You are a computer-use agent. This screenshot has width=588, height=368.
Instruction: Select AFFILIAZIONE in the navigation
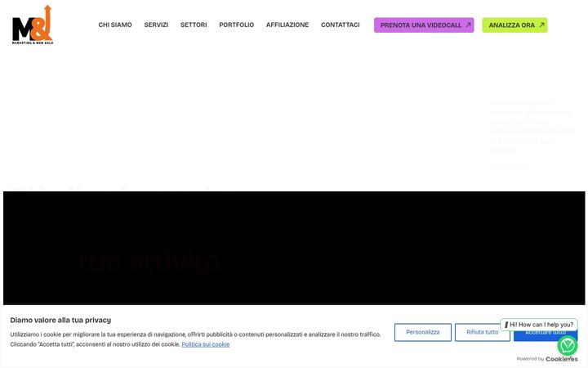click(x=287, y=25)
